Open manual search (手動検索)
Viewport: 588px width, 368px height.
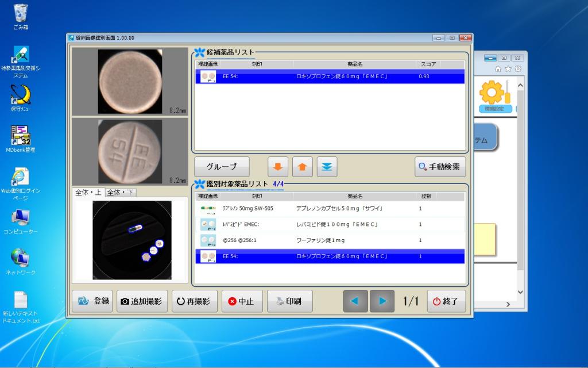(x=440, y=167)
